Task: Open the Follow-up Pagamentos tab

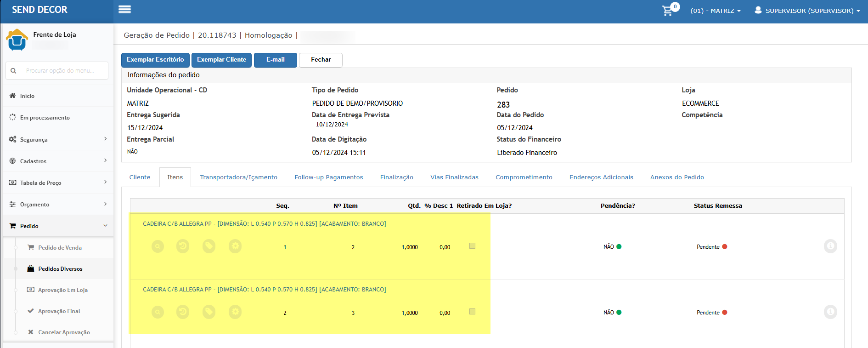Action: [x=328, y=177]
